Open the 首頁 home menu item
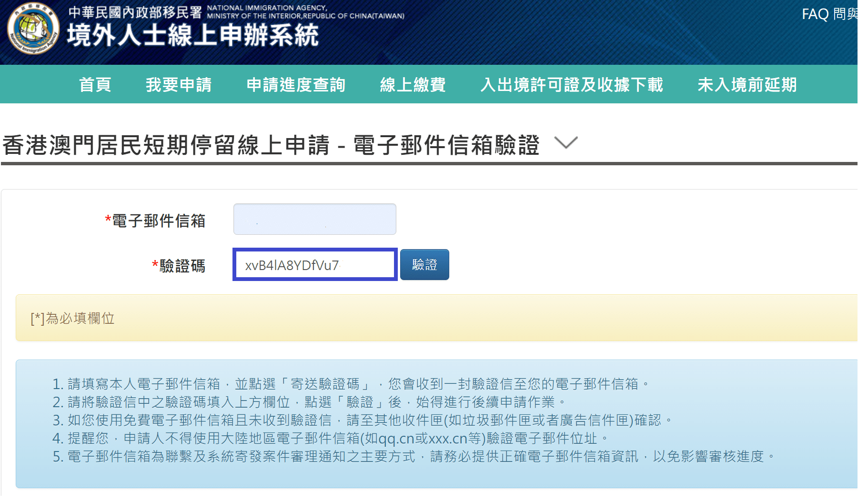This screenshot has height=502, width=868. pyautogui.click(x=95, y=85)
